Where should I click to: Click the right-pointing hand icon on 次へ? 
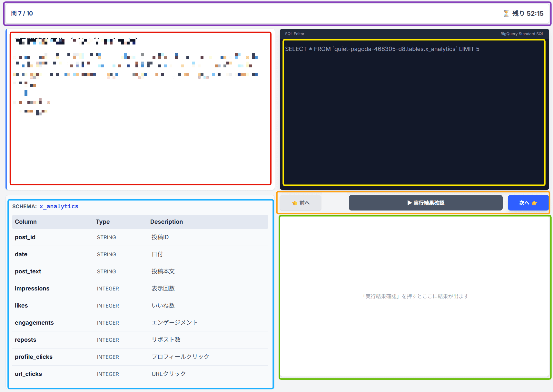click(x=535, y=203)
